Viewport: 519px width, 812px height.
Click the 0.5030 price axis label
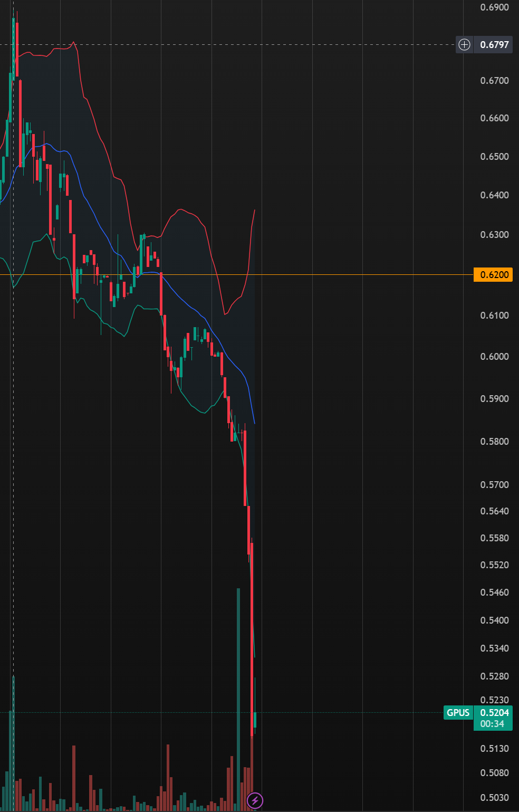click(494, 797)
